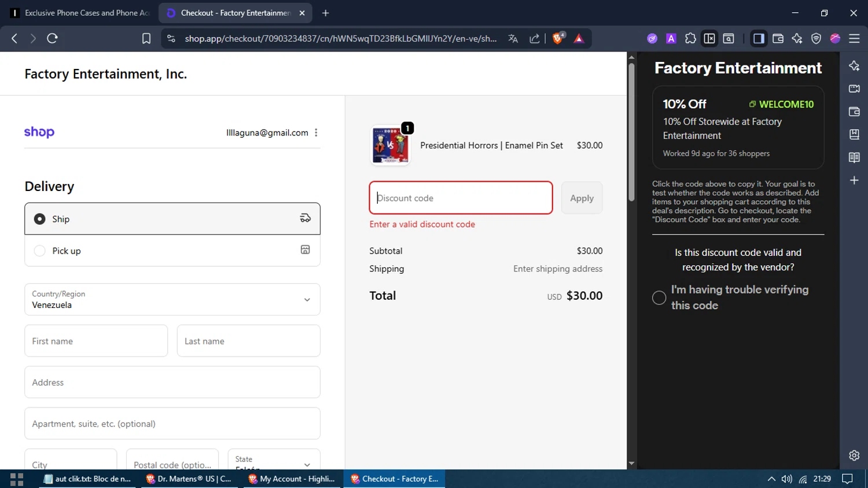
Task: Apply the discount code
Action: 582,198
